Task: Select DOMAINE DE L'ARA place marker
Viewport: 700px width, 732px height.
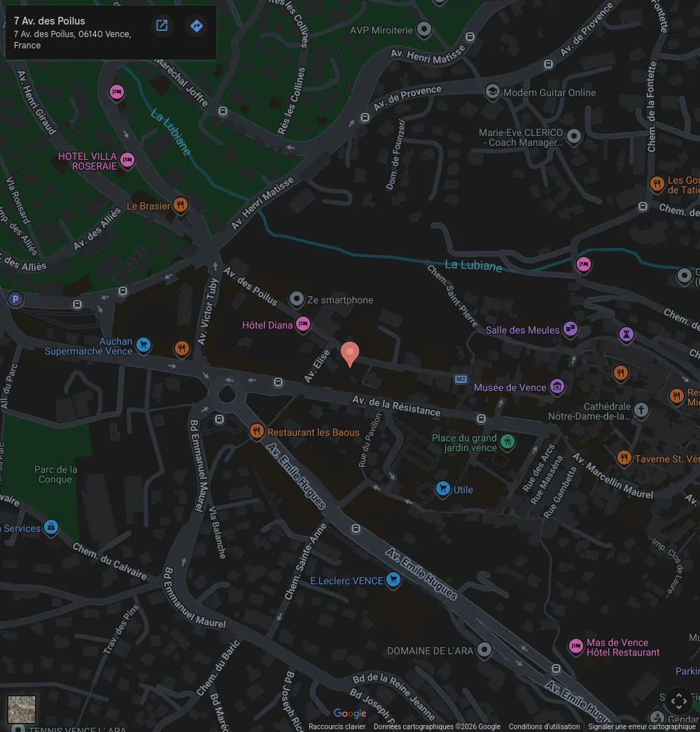Action: tap(484, 649)
